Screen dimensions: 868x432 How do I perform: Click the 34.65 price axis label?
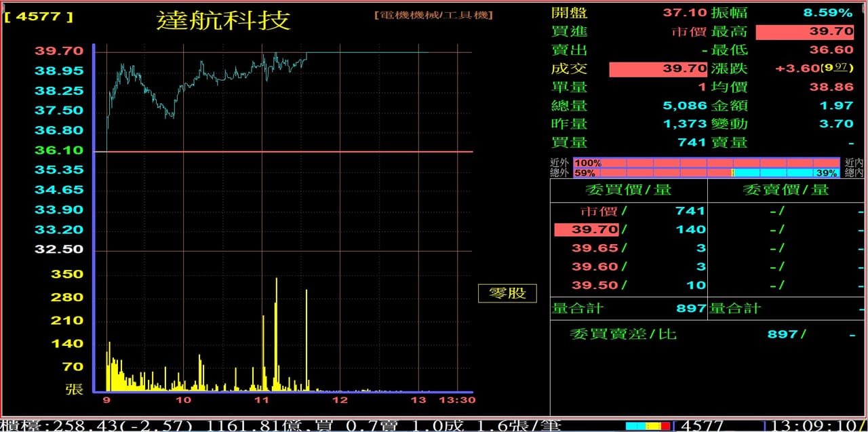59,190
